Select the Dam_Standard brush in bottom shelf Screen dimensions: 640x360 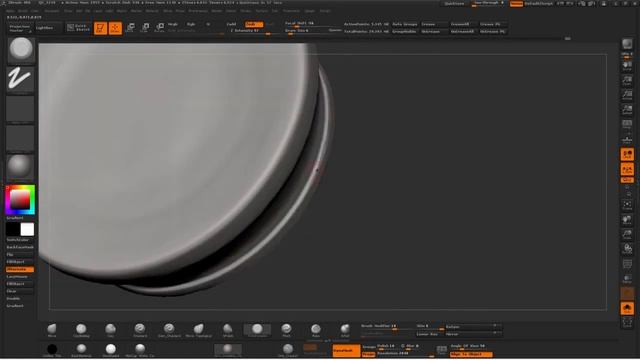[169, 331]
